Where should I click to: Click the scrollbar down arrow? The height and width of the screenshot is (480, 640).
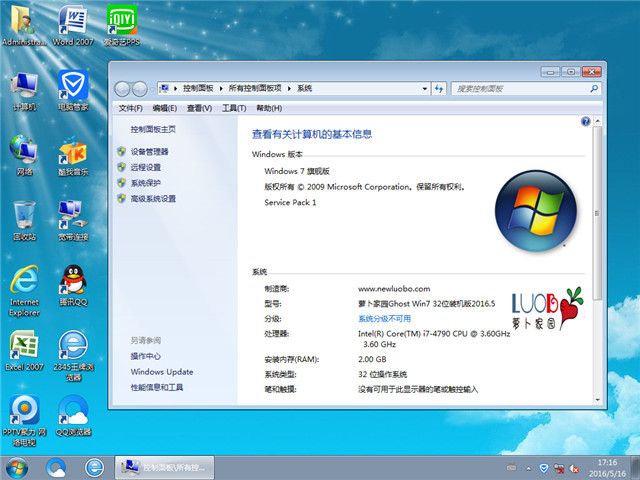click(598, 400)
